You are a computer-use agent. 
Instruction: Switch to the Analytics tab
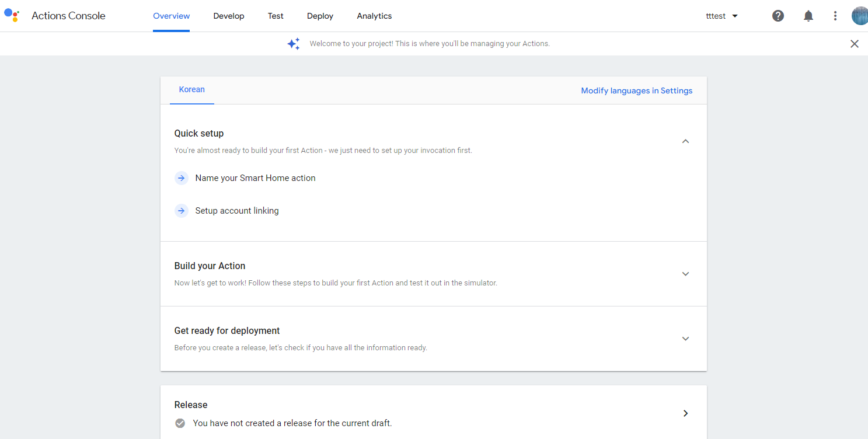point(374,16)
